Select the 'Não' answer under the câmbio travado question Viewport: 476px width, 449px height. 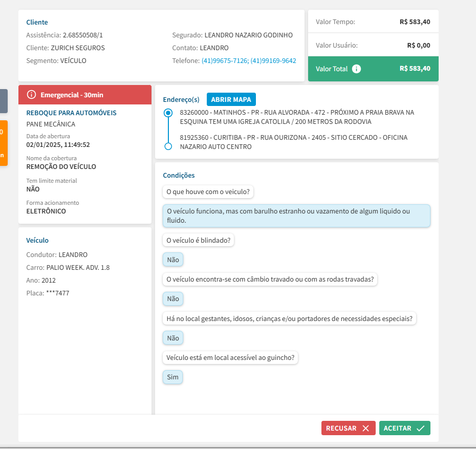pos(173,299)
